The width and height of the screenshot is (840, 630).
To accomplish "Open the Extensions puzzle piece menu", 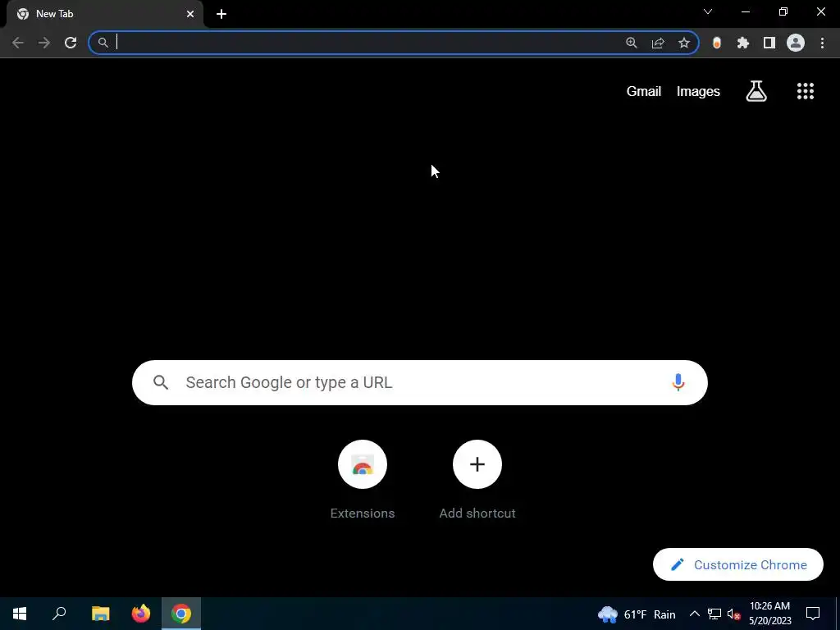I will tap(743, 43).
